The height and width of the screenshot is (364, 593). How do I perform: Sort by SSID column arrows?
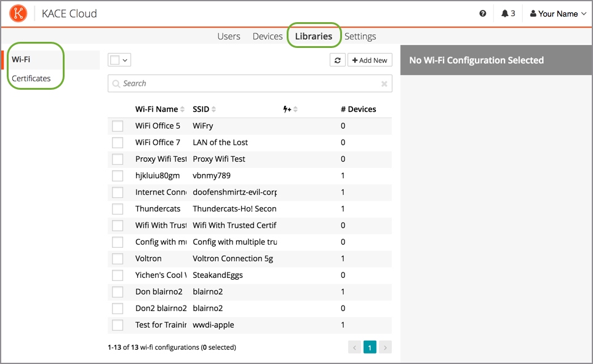[214, 109]
